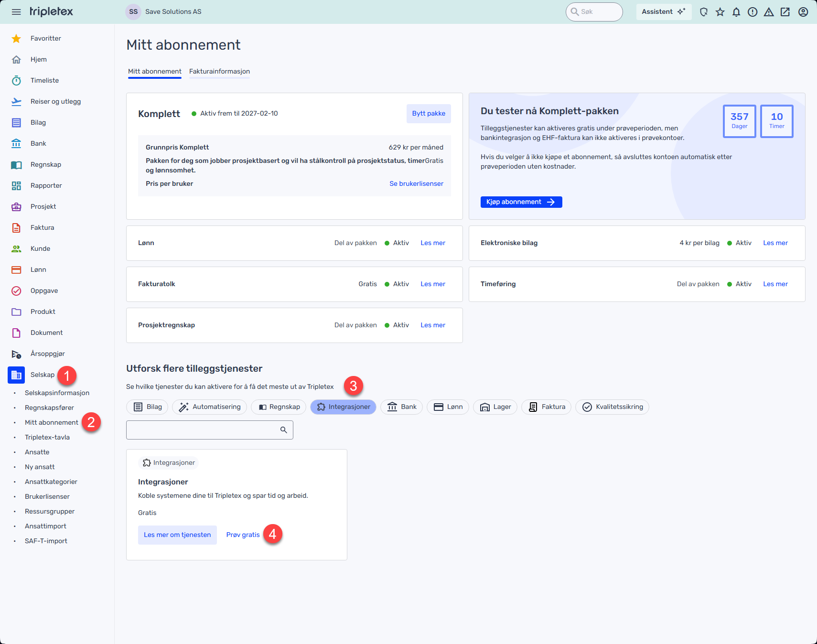Enable the Kvalitetssikring filter chip
The width and height of the screenshot is (817, 644).
tap(612, 407)
